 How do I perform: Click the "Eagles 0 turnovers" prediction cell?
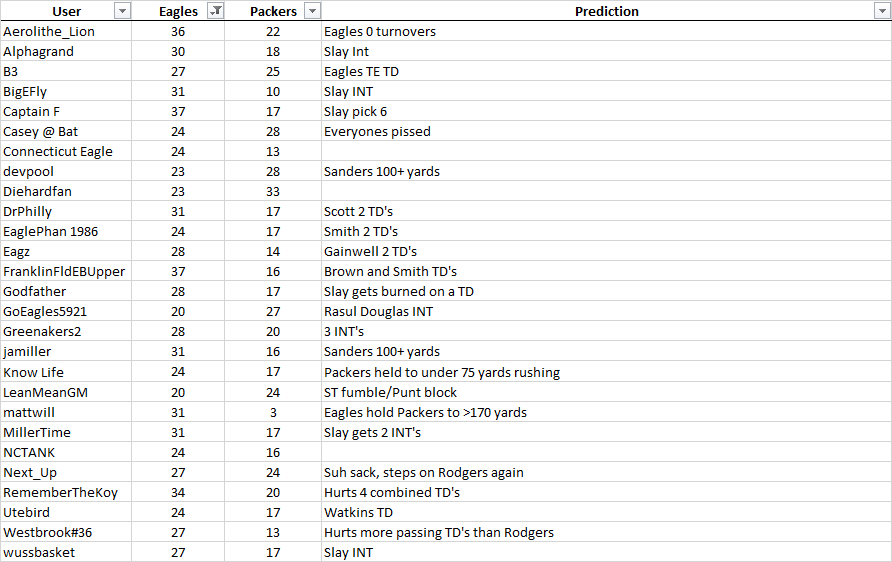coord(380,31)
